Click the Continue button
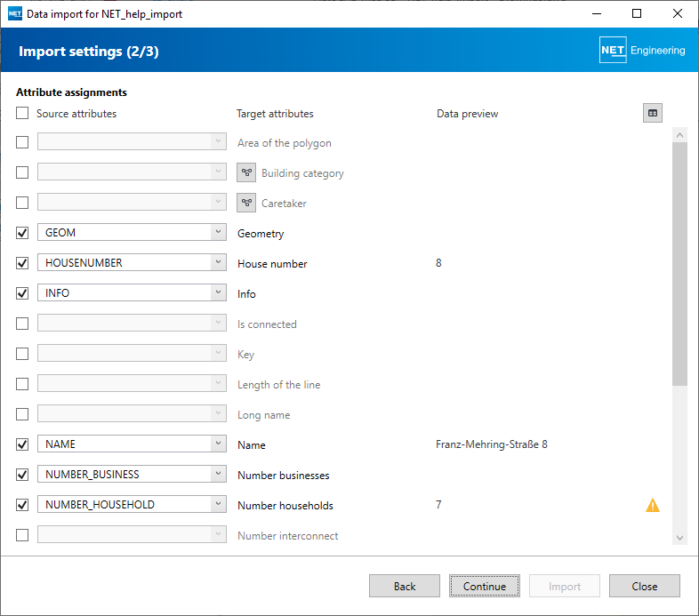699x616 pixels. 485,586
